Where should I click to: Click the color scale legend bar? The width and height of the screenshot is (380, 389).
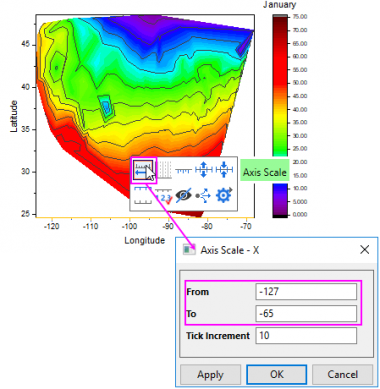pyautogui.click(x=280, y=116)
